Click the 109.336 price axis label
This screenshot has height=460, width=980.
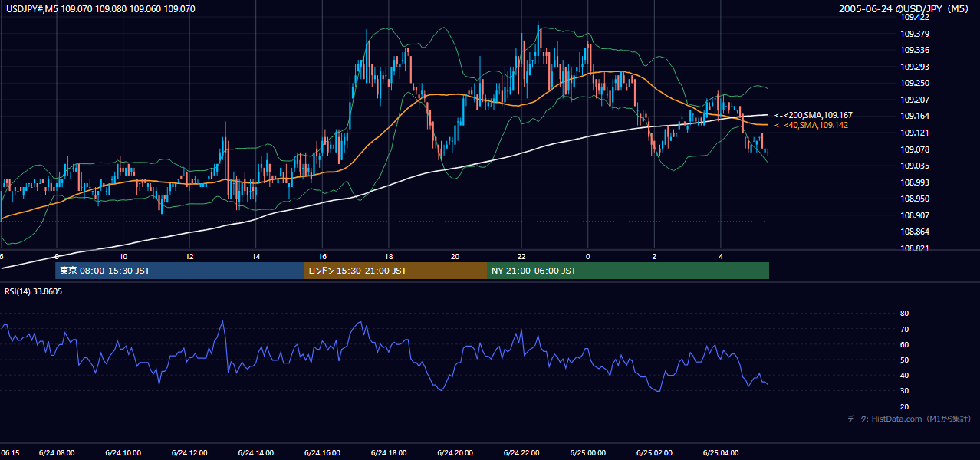915,50
